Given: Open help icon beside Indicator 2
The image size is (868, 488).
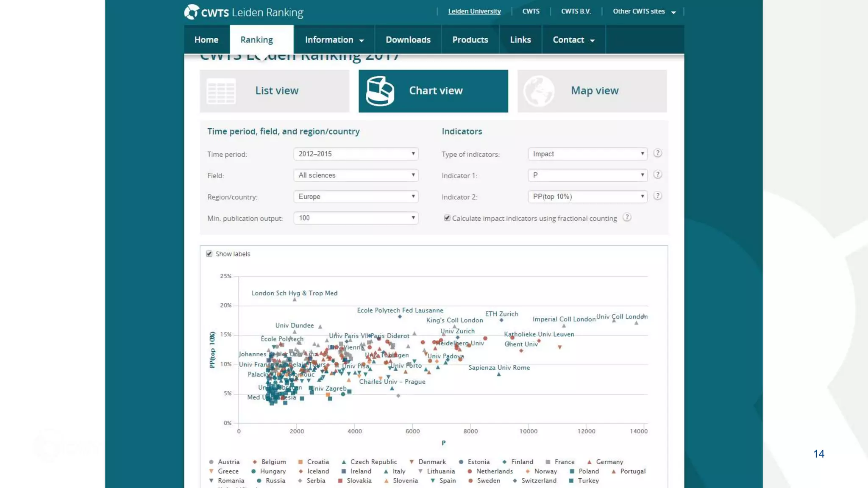Looking at the screenshot, I should tap(657, 196).
